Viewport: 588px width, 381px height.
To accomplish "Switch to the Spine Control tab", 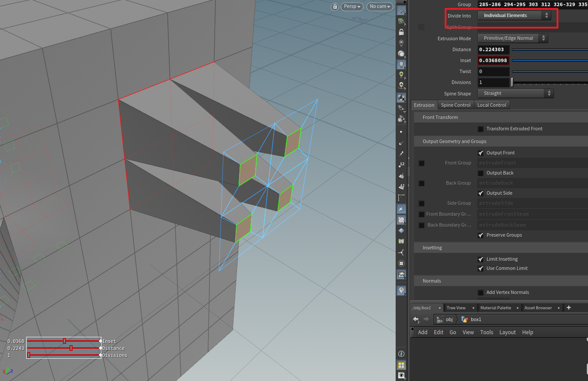I will (x=456, y=105).
